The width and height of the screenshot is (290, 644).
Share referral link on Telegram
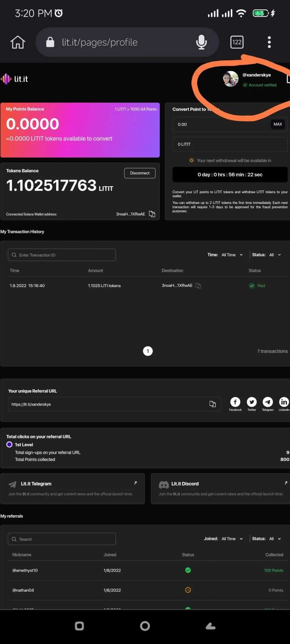[x=268, y=402]
